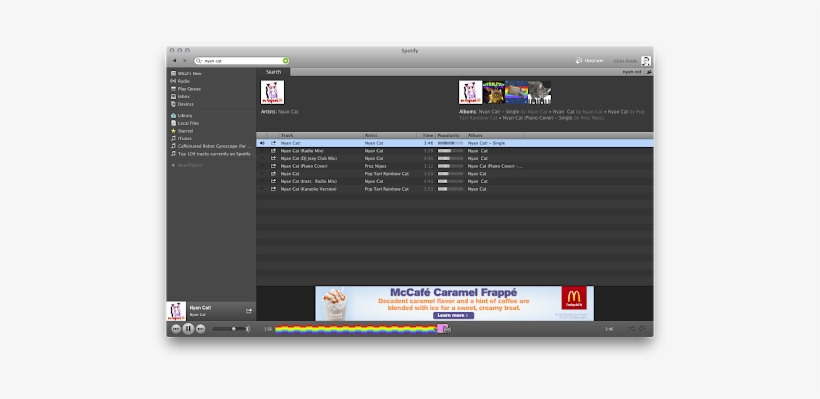Open piano cat album cover thumbnail
The height and width of the screenshot is (399, 820).
pos(540,92)
